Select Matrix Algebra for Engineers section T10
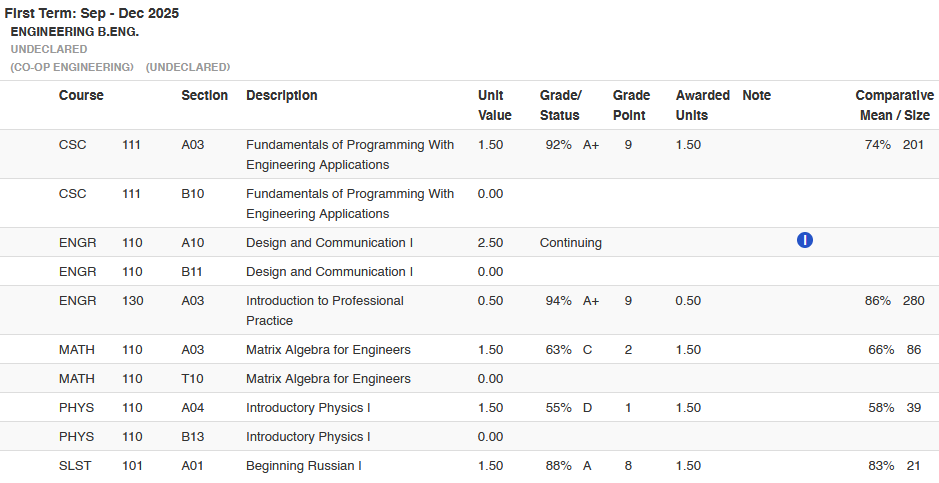The height and width of the screenshot is (483, 939). tap(192, 379)
